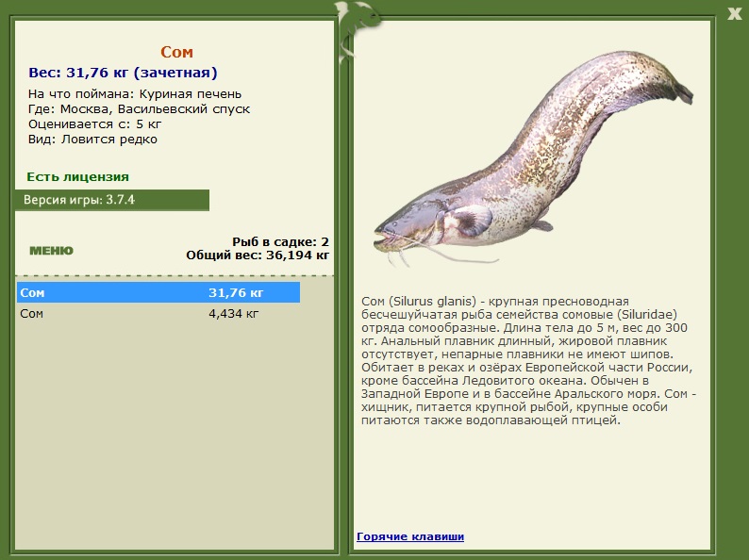The height and width of the screenshot is (560, 749).
Task: Click the Общий вес: 36,194 кг total
Action: click(x=258, y=255)
